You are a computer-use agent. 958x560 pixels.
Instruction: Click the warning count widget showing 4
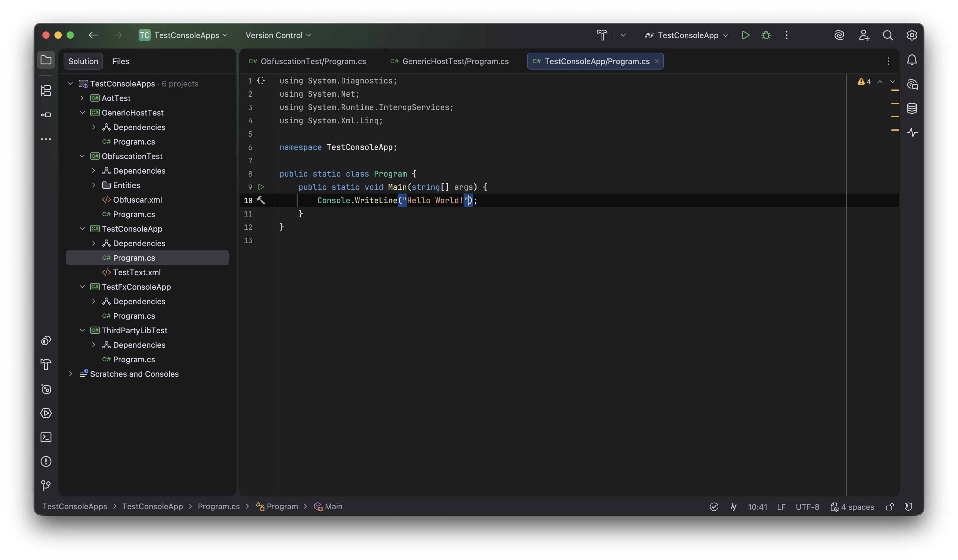pos(864,81)
